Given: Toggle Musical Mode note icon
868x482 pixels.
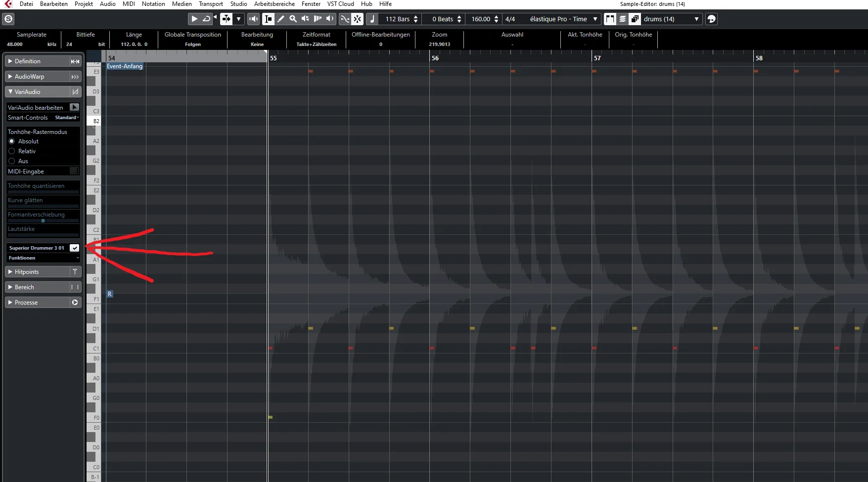Looking at the screenshot, I should pos(372,19).
